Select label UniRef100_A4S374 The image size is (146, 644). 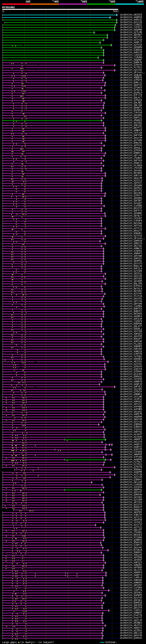[x=131, y=442]
